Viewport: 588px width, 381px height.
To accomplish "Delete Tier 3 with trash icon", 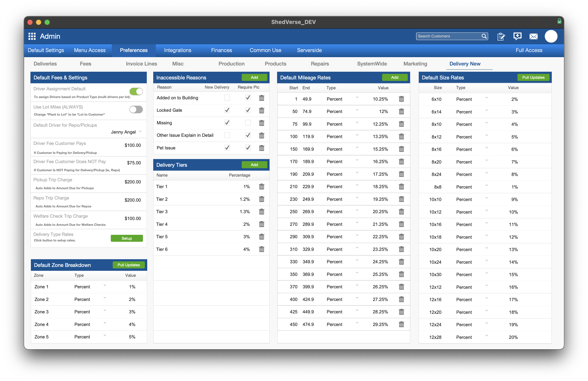I will [x=261, y=212].
